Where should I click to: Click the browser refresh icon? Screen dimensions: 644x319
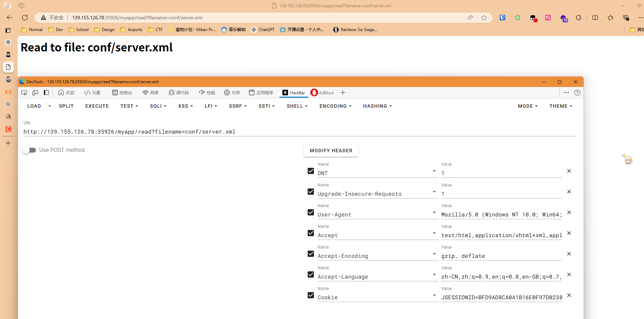coord(25,18)
